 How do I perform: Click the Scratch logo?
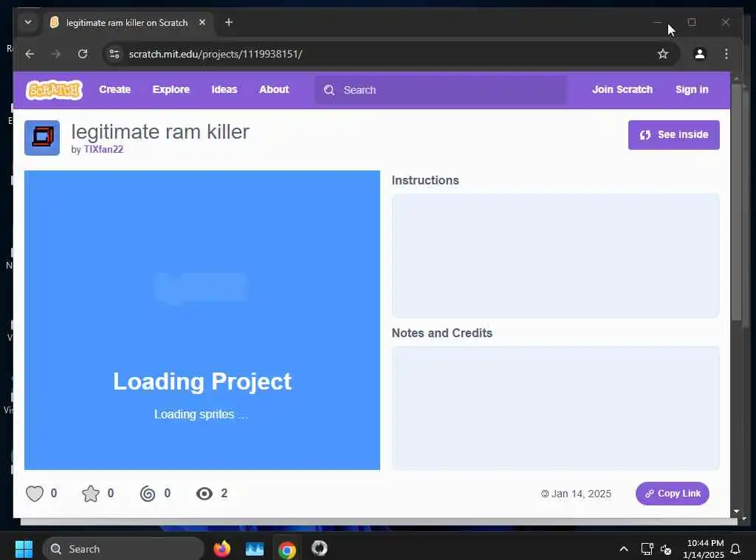tap(54, 90)
